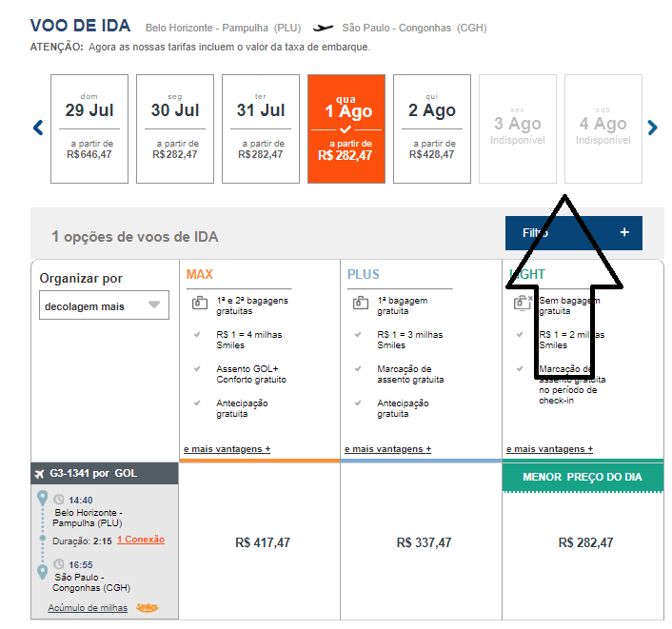
Task: Open the 1 Conexão link
Action: [x=141, y=540]
